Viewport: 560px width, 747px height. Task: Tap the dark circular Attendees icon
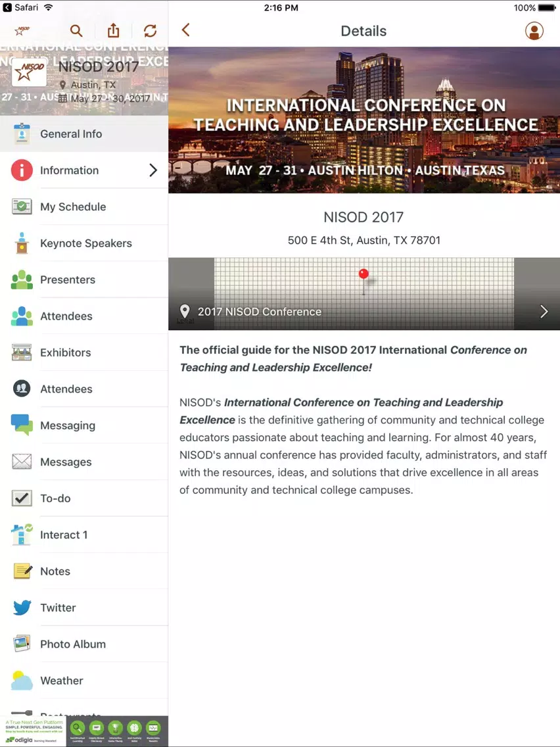(x=22, y=389)
